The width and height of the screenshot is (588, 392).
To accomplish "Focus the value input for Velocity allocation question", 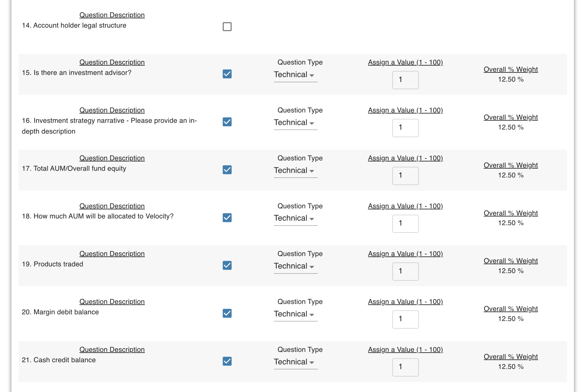I will (405, 223).
